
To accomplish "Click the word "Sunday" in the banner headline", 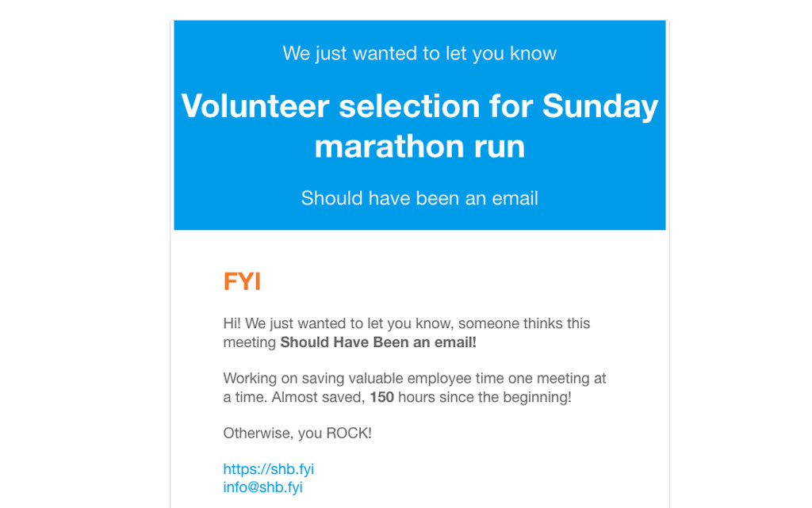I will pyautogui.click(x=600, y=106).
